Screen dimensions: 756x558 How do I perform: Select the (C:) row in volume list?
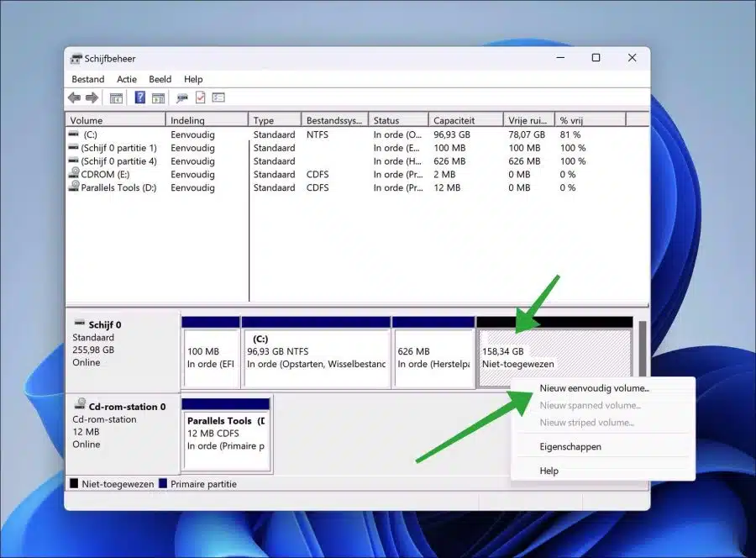[357, 134]
